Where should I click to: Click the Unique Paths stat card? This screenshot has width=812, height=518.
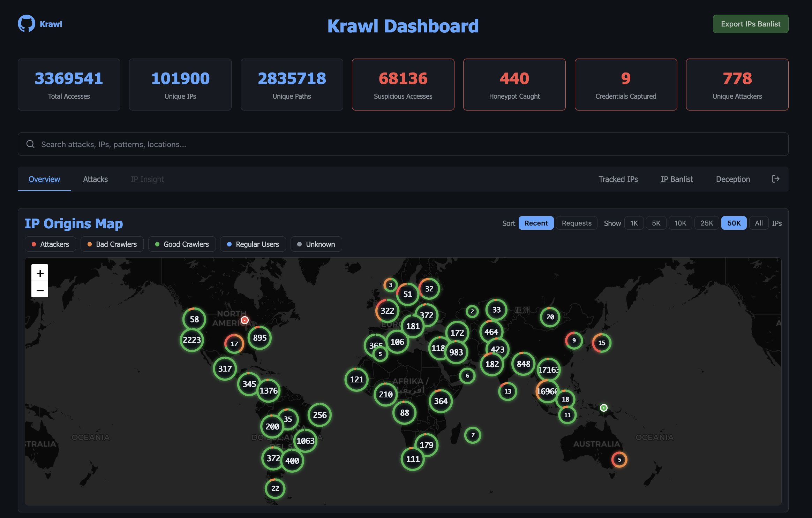click(x=292, y=84)
